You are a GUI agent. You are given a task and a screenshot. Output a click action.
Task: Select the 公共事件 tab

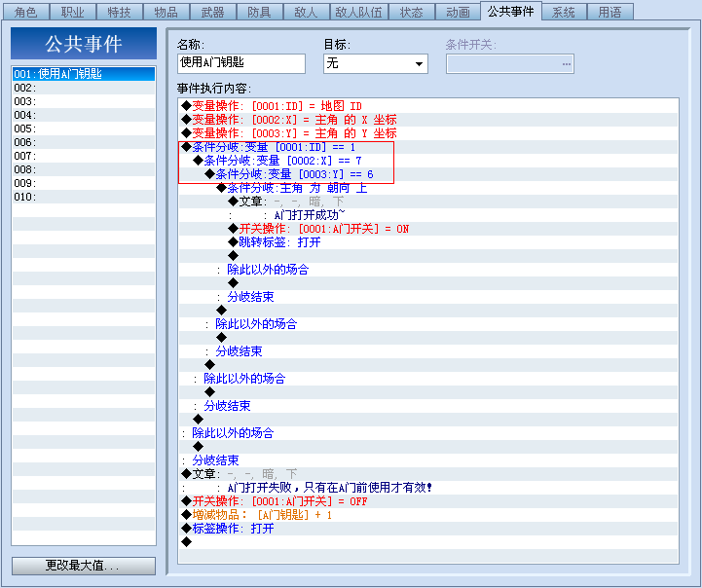(511, 11)
